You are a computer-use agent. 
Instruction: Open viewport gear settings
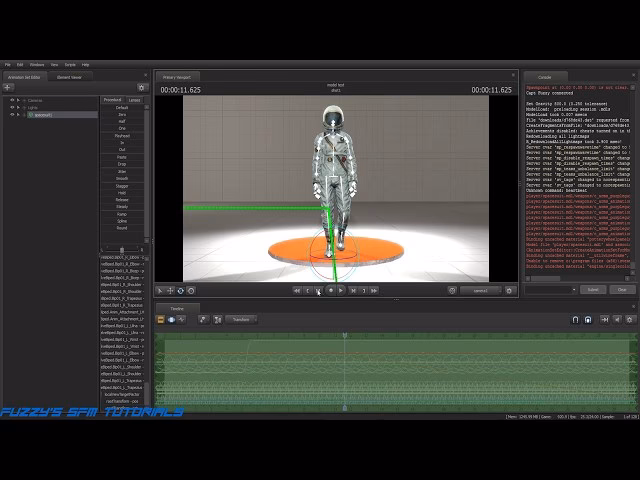[x=509, y=291]
